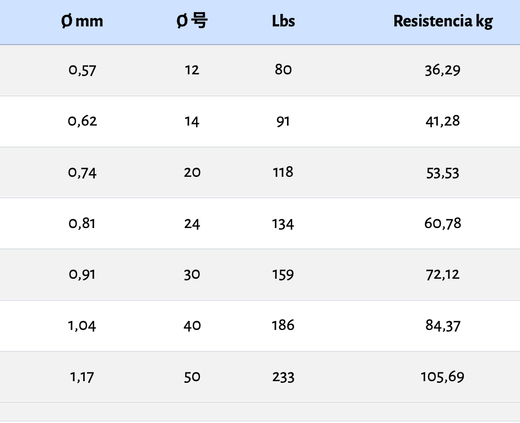Screen dimensions: 520x423
Task: Select the 105,69 kg cell
Action: pyautogui.click(x=442, y=377)
